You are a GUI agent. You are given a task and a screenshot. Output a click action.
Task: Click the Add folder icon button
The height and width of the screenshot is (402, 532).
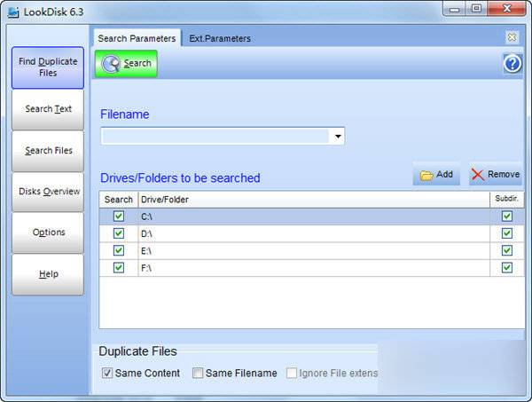(x=436, y=175)
